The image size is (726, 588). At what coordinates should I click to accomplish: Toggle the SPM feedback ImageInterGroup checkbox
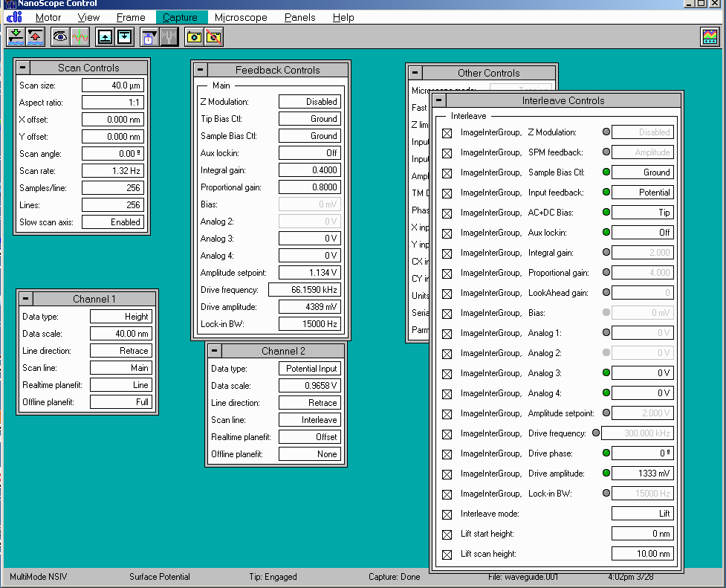[447, 153]
